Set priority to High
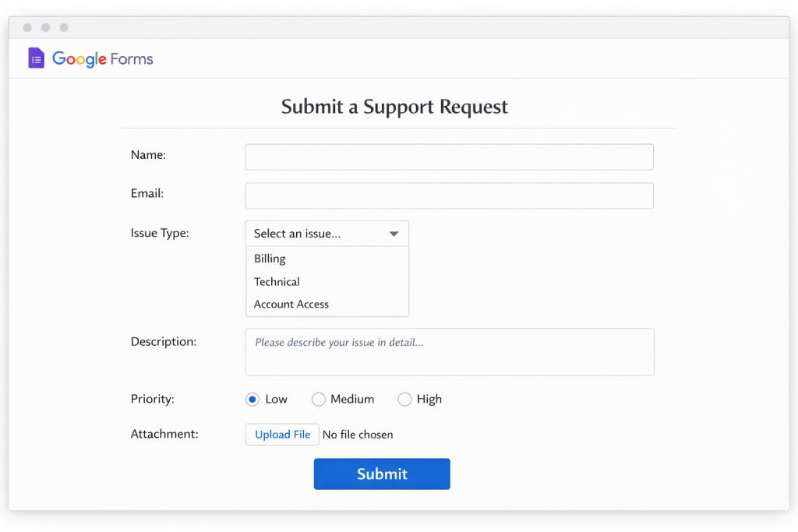The height and width of the screenshot is (532, 798). pos(404,399)
